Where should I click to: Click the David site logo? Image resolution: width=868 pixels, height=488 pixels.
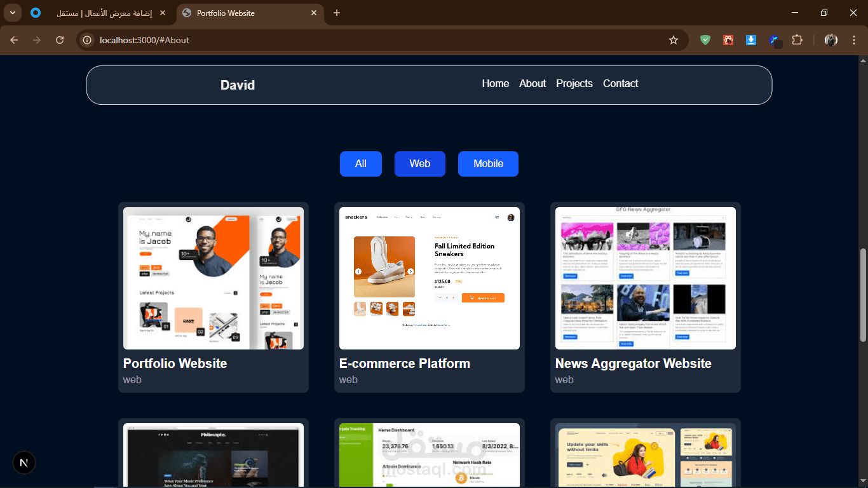pos(238,85)
